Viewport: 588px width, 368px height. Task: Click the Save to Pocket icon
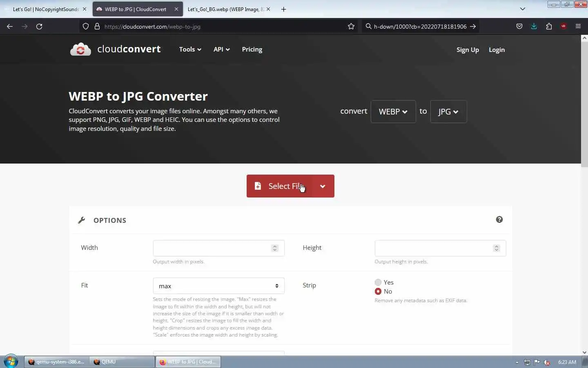(x=519, y=27)
